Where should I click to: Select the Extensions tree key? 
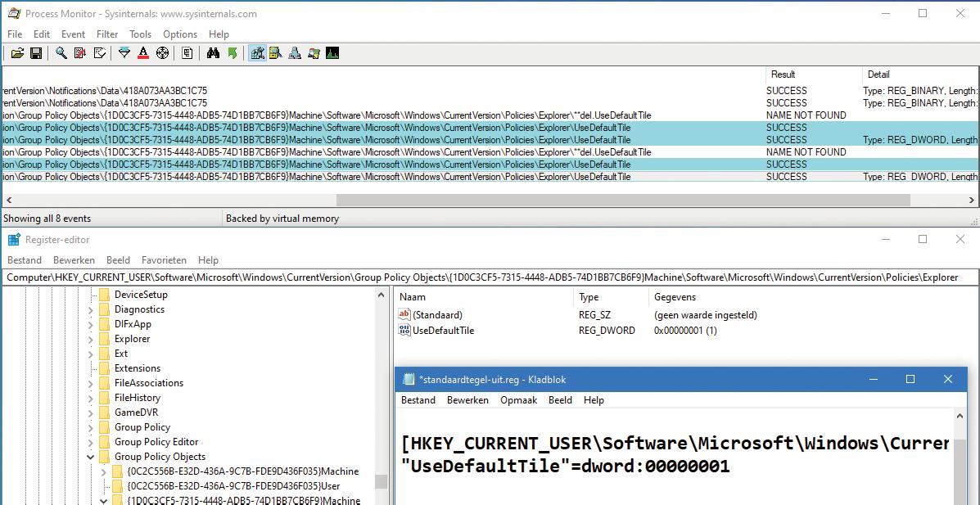[x=138, y=368]
